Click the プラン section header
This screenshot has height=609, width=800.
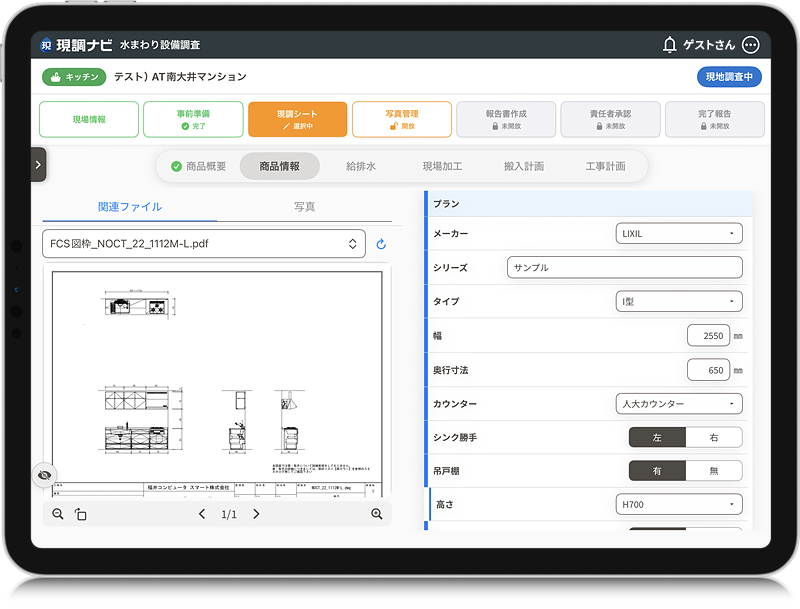tap(589, 204)
